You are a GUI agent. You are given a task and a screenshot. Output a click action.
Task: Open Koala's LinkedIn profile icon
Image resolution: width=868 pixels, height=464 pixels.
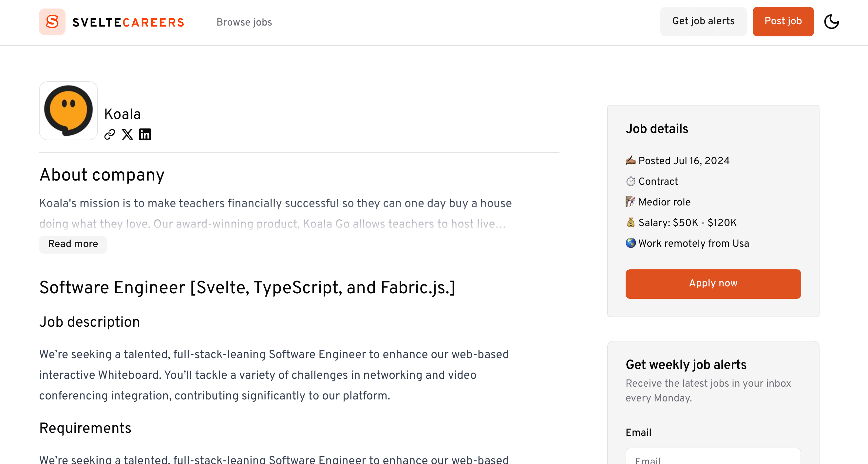point(145,134)
